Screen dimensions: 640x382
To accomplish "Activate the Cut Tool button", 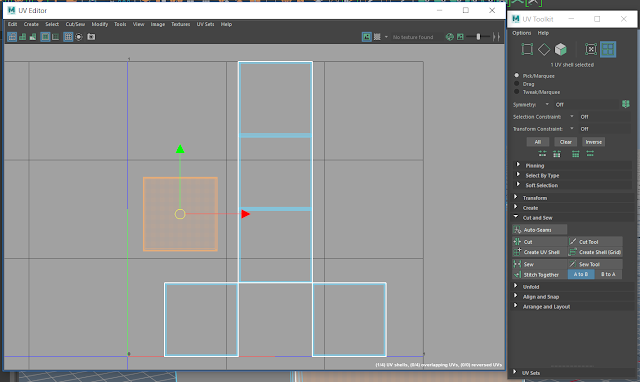I will pos(595,242).
